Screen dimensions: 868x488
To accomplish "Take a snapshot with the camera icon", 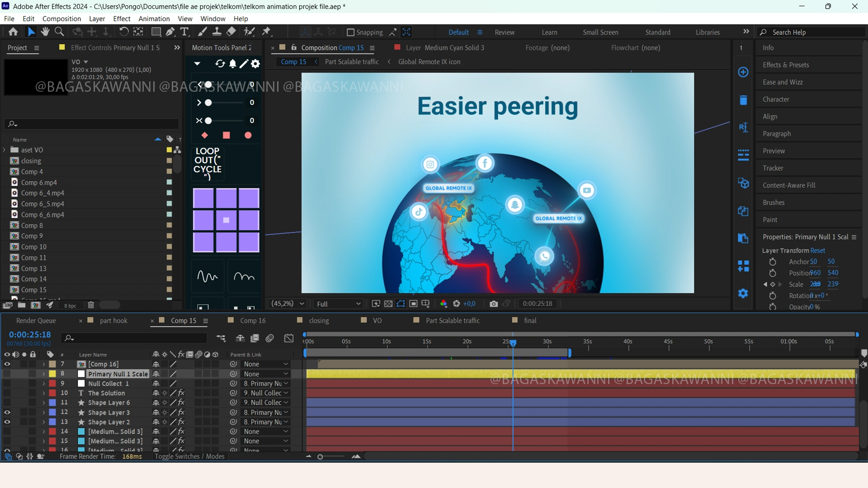I will tap(494, 304).
